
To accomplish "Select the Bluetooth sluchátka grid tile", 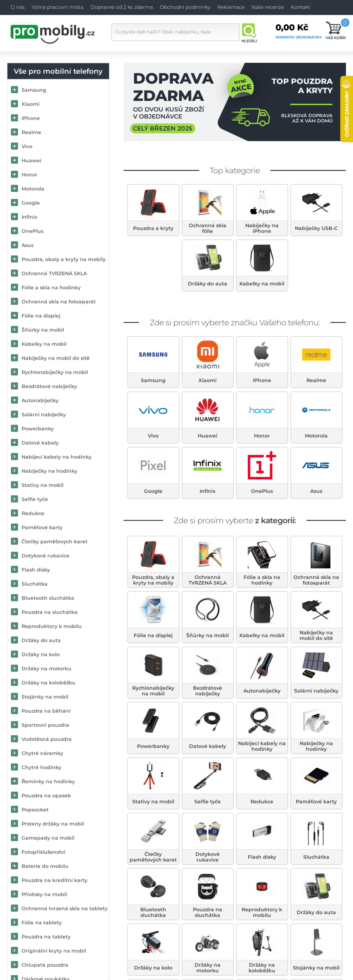I will (x=153, y=894).
